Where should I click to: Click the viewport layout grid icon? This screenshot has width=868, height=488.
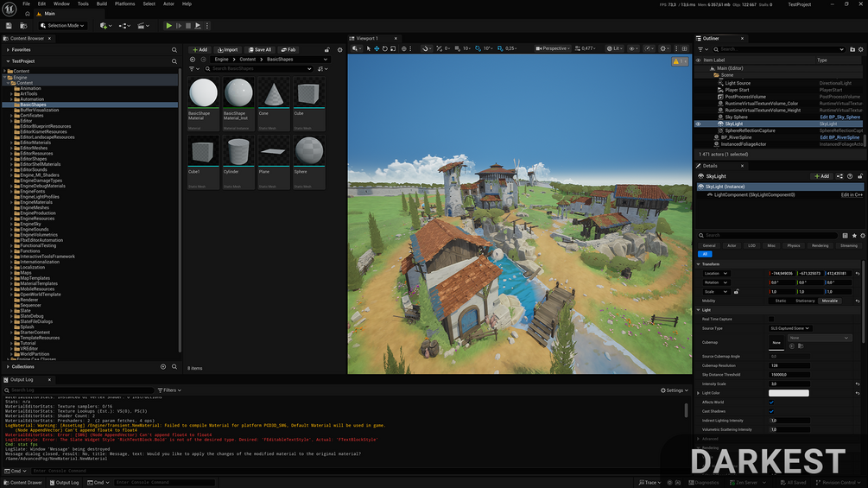[685, 48]
